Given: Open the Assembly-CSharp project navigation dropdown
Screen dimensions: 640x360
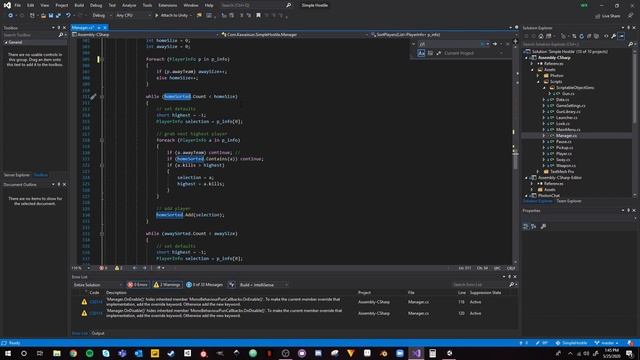Looking at the screenshot, I should pos(146,35).
